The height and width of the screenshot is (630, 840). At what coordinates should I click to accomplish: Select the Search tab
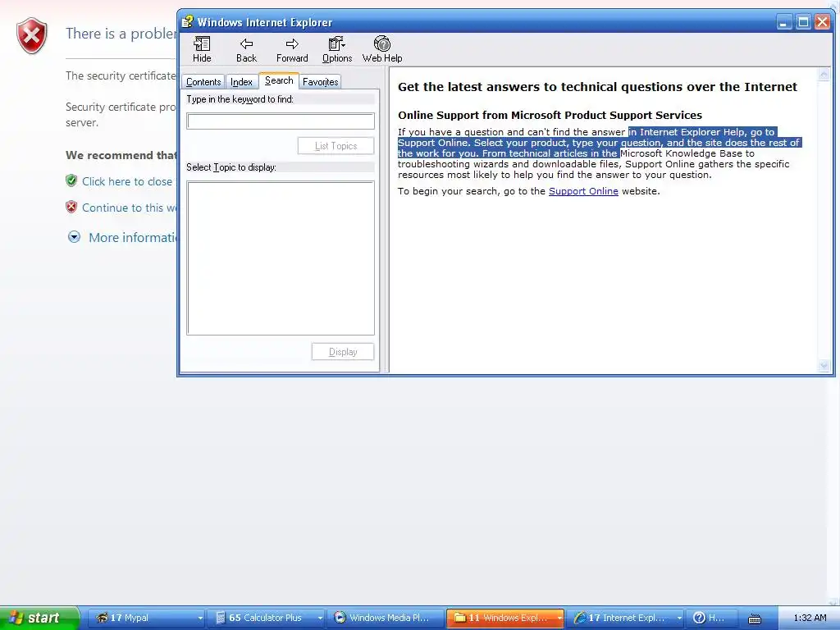pyautogui.click(x=279, y=80)
